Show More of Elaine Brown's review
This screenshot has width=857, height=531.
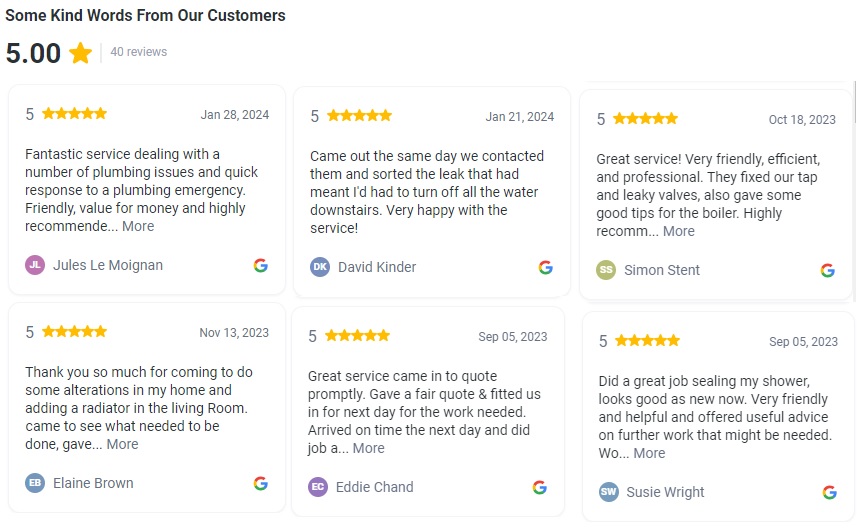click(x=122, y=444)
